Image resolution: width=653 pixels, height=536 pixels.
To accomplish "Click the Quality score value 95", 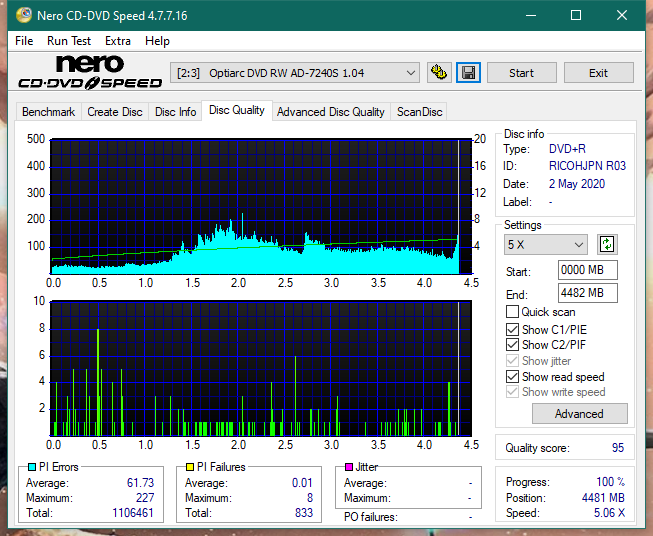I will (618, 448).
